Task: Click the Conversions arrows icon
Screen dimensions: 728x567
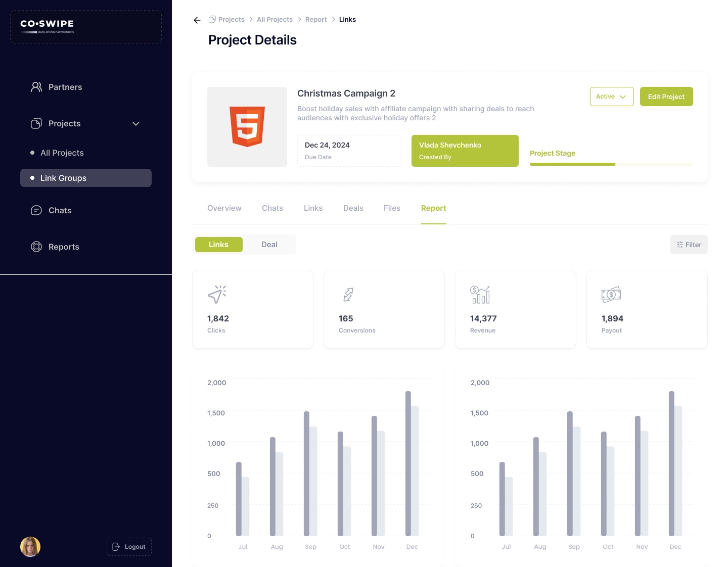Action: (x=348, y=294)
